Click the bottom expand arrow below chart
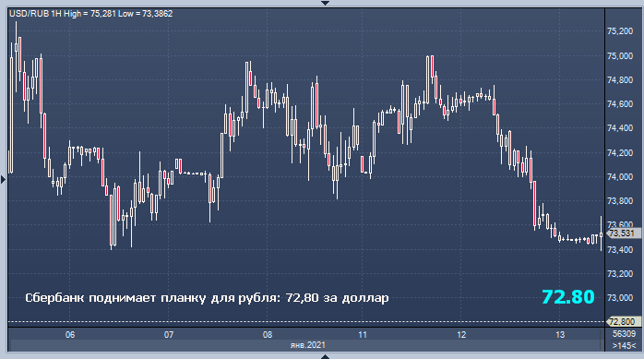 [x=325, y=356]
